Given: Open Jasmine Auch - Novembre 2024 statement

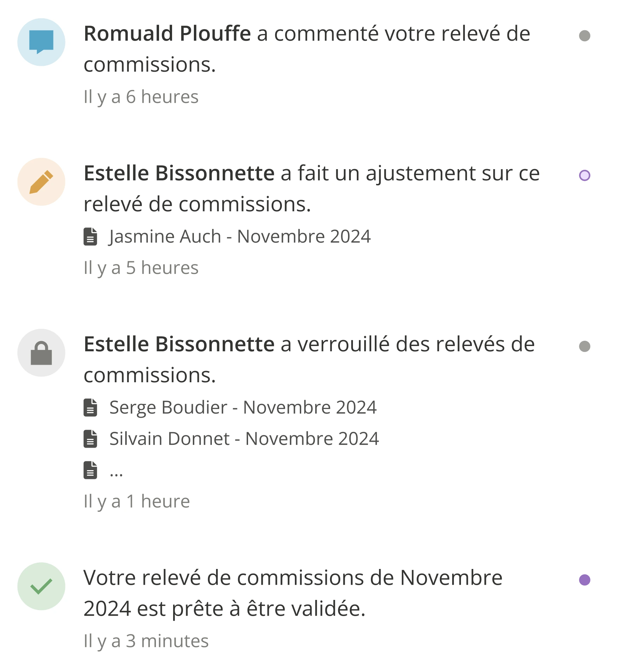Looking at the screenshot, I should [240, 236].
